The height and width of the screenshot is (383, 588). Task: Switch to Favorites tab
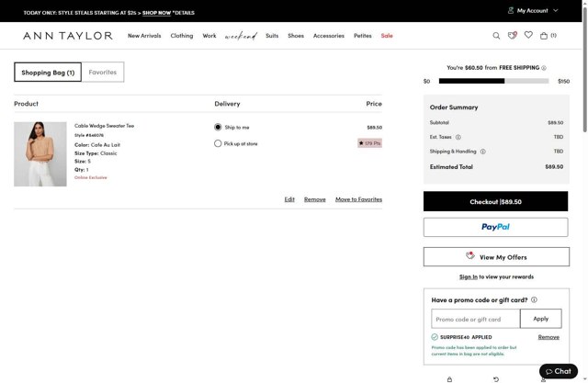click(103, 72)
